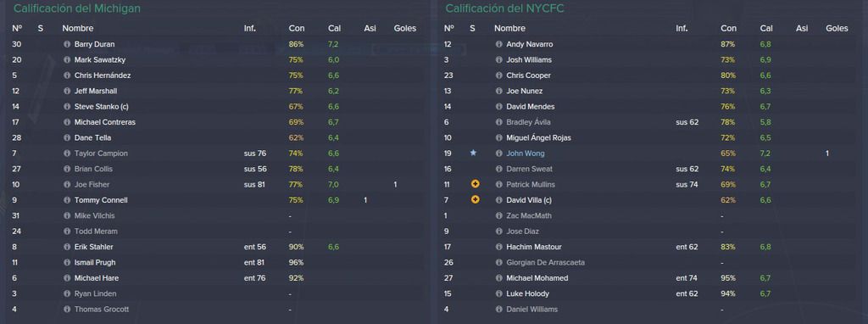Click Patrick Mullins' injury cross icon
The height and width of the screenshot is (324, 868).
click(475, 184)
